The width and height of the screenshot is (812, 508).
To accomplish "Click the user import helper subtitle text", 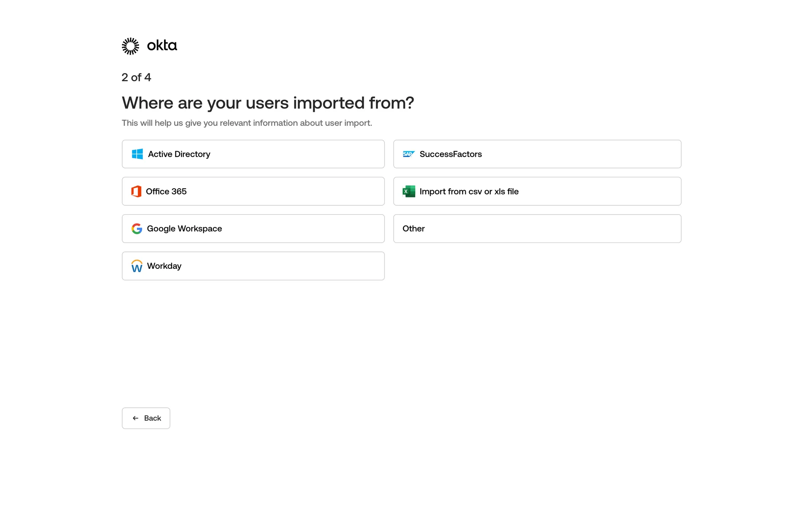I will pyautogui.click(x=247, y=123).
